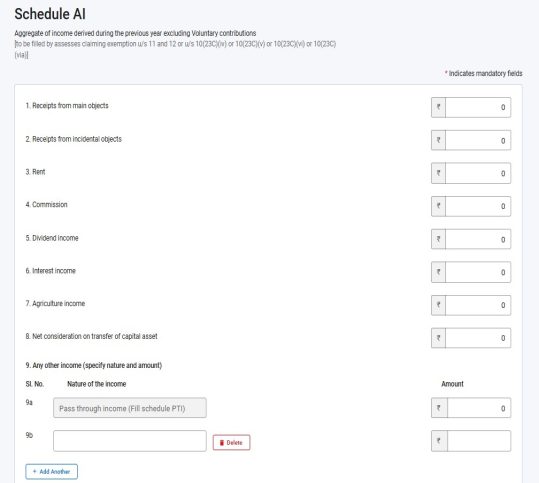Click the 9b amount input field
Viewport: 539px width, 483px height.
479,441
